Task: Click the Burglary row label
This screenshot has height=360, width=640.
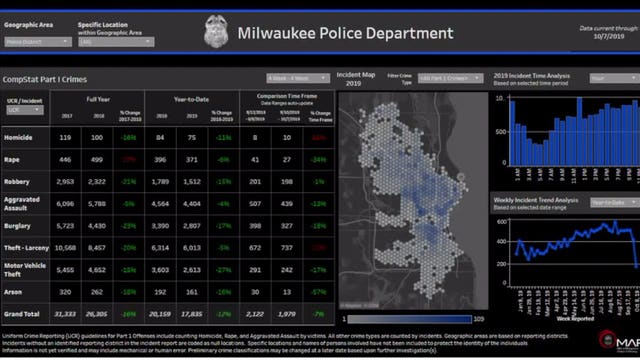Action: [x=17, y=226]
